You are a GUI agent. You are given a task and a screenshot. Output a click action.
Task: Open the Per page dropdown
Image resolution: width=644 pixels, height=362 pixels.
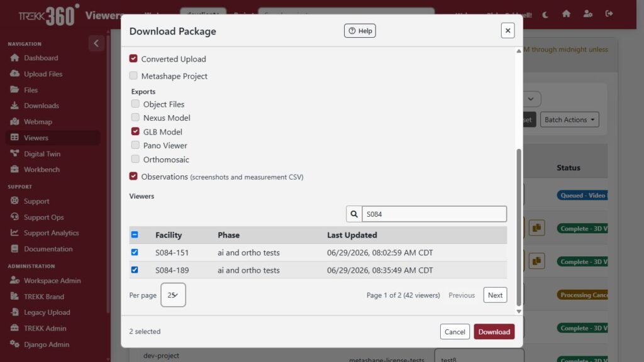(x=173, y=295)
